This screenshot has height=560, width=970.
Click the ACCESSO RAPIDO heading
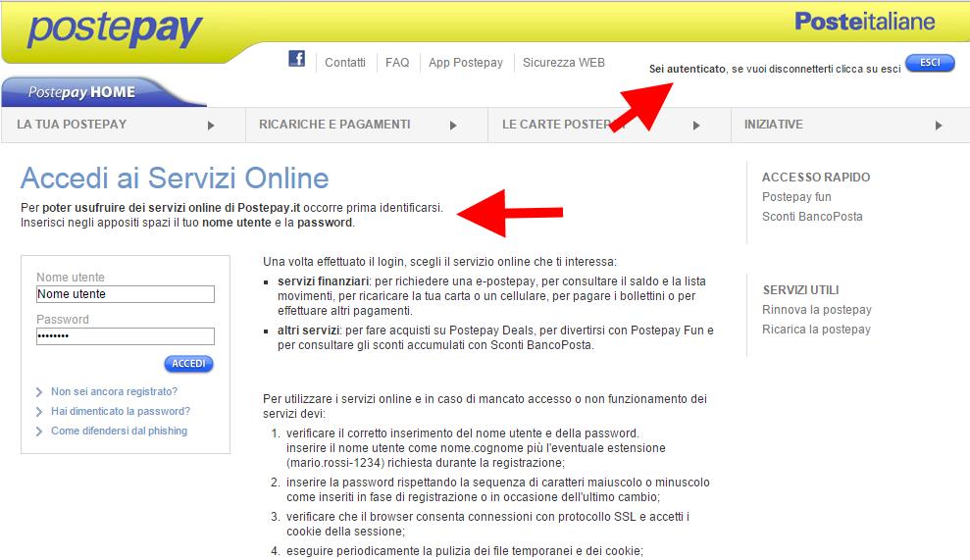click(816, 177)
